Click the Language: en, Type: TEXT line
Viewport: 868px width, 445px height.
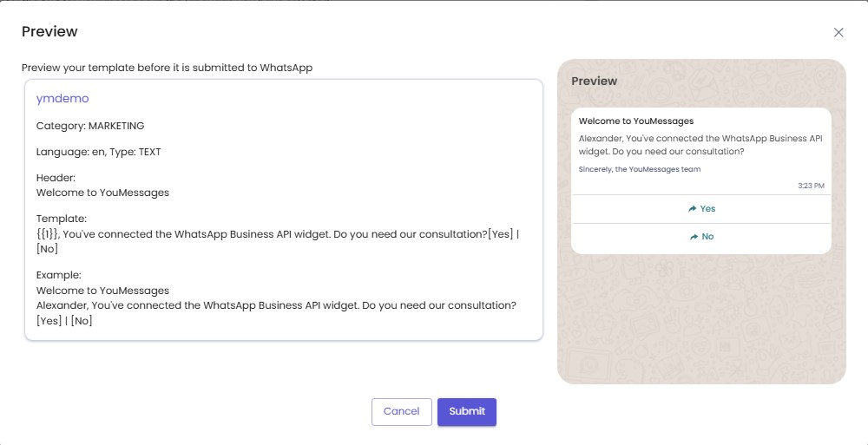click(x=98, y=152)
